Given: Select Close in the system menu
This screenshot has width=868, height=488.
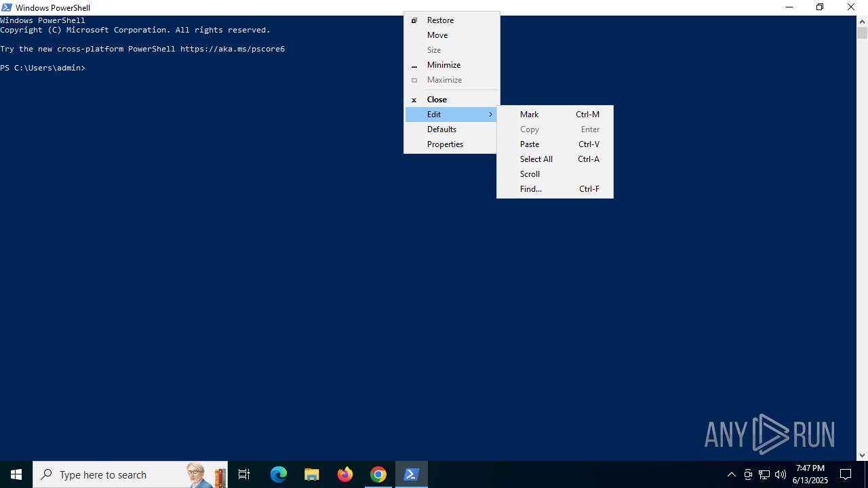Looking at the screenshot, I should point(452,100).
